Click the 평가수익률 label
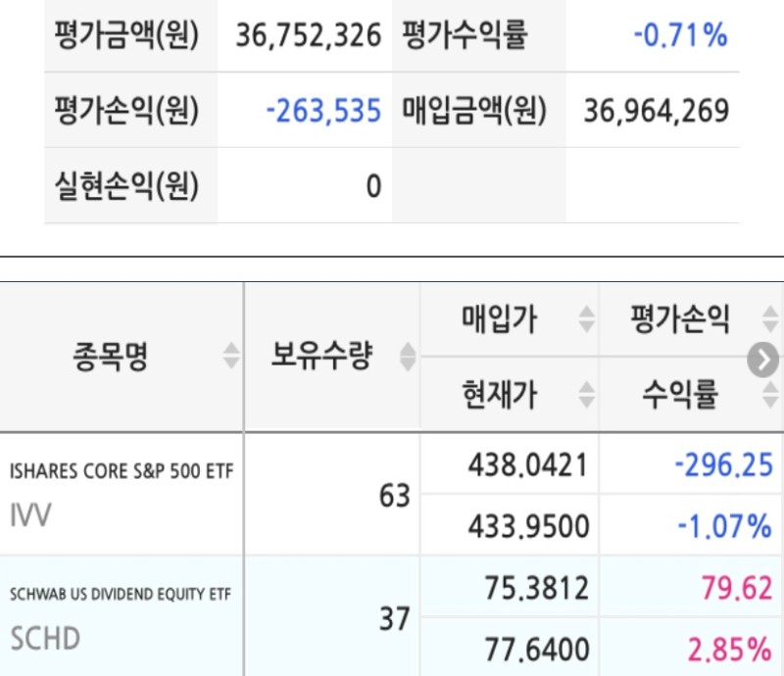The height and width of the screenshot is (676, 784). coord(465,35)
